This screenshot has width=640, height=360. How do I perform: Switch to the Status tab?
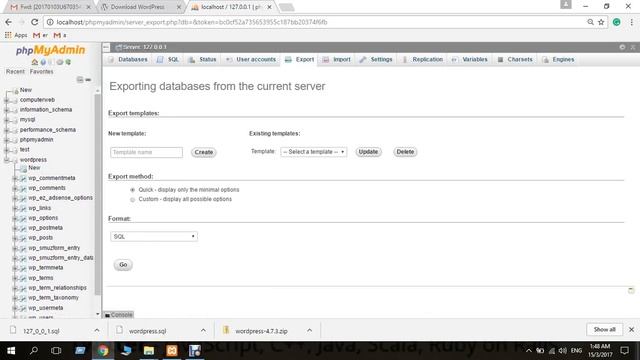203,60
